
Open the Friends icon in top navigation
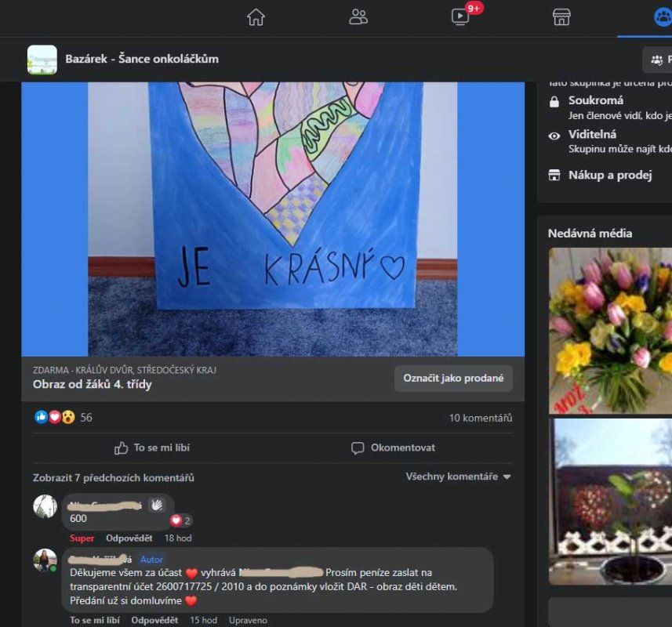(358, 17)
